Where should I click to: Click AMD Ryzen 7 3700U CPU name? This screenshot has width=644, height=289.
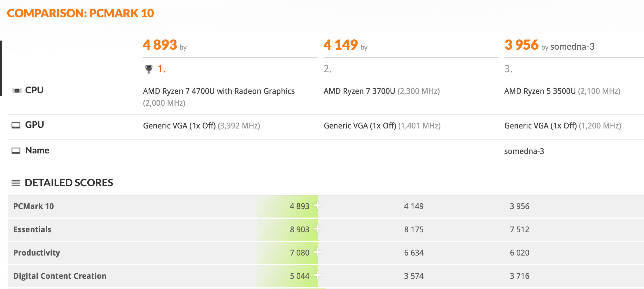pyautogui.click(x=359, y=91)
